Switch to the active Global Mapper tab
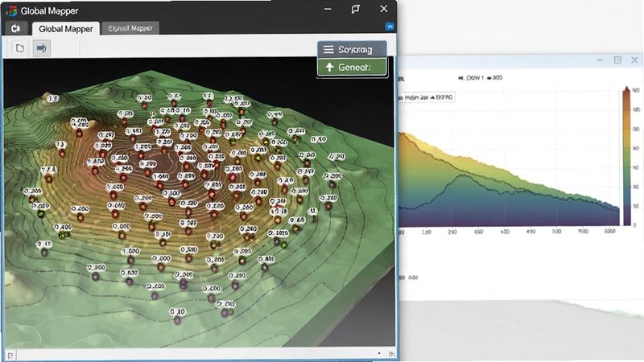 (x=66, y=29)
